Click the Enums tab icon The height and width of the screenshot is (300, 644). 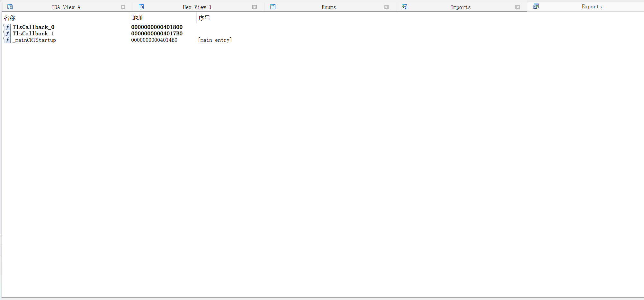273,7
